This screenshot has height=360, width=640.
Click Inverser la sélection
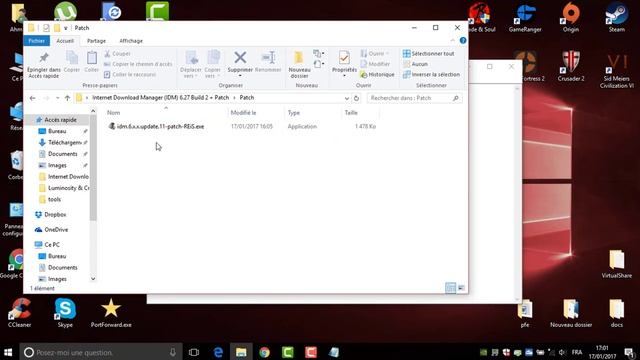[x=431, y=75]
